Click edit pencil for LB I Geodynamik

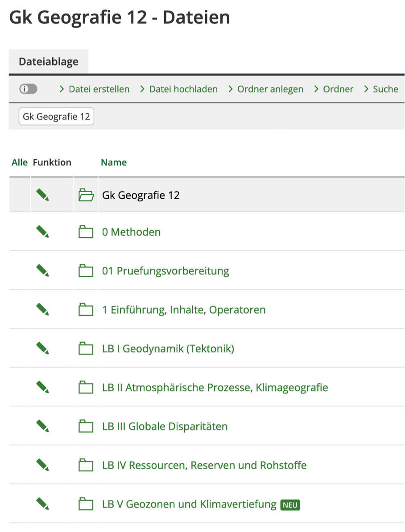pos(42,348)
